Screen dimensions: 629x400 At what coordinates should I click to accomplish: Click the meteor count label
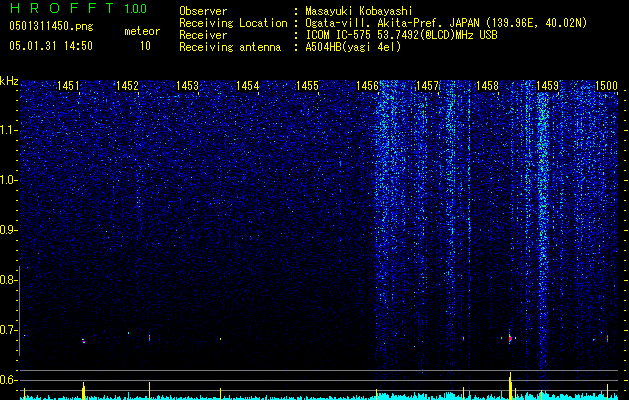tap(142, 31)
